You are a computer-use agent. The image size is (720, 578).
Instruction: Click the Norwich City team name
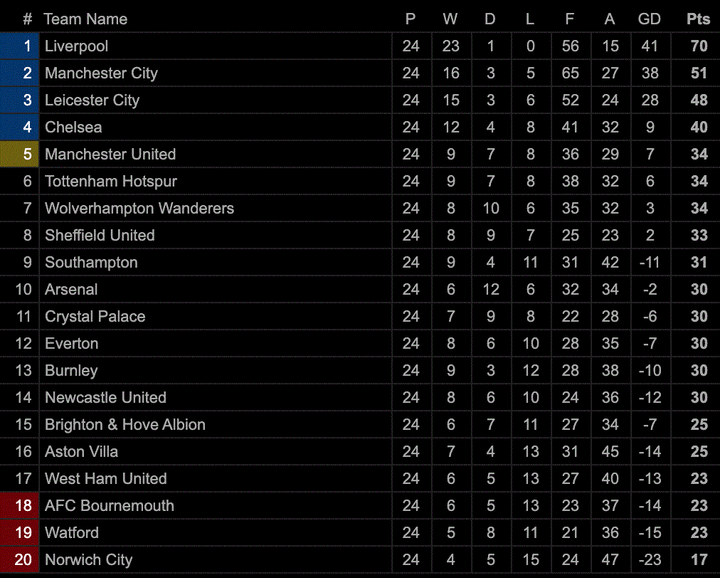click(88, 559)
